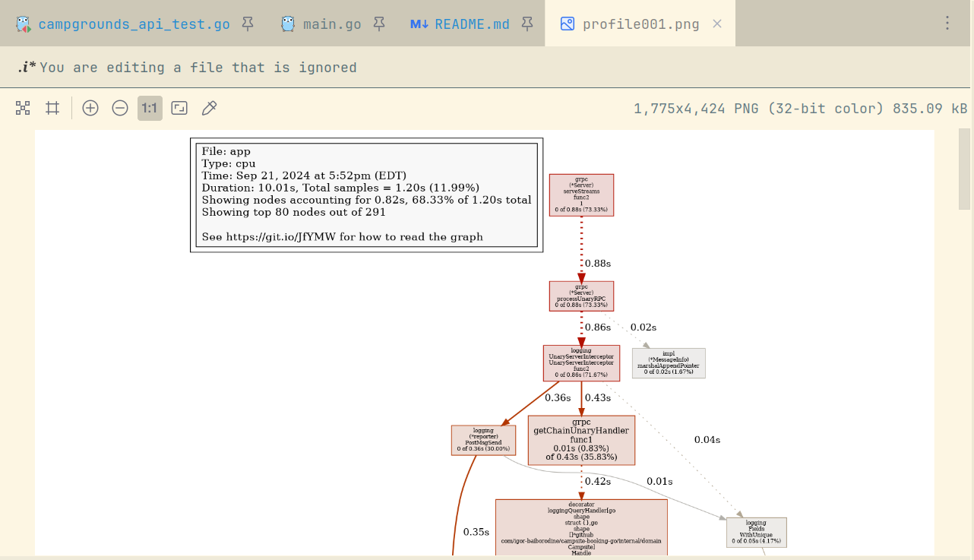Click the image file icon on profile001.png tab
Image resolution: width=974 pixels, height=560 pixels.
[x=567, y=24]
